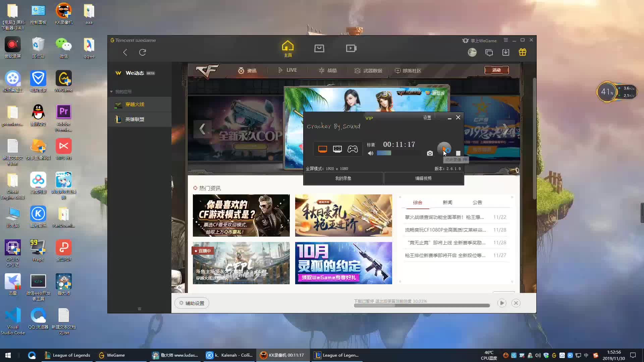Click the download progress bar

[422, 306]
